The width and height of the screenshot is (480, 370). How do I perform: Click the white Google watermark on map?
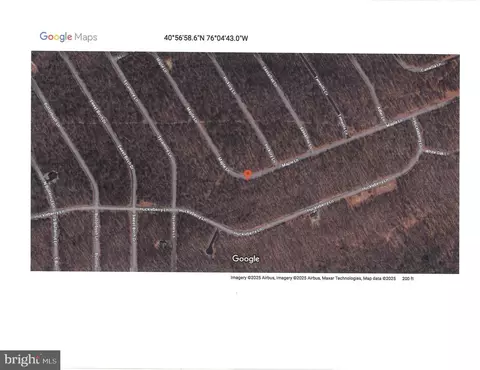pyautogui.click(x=246, y=259)
